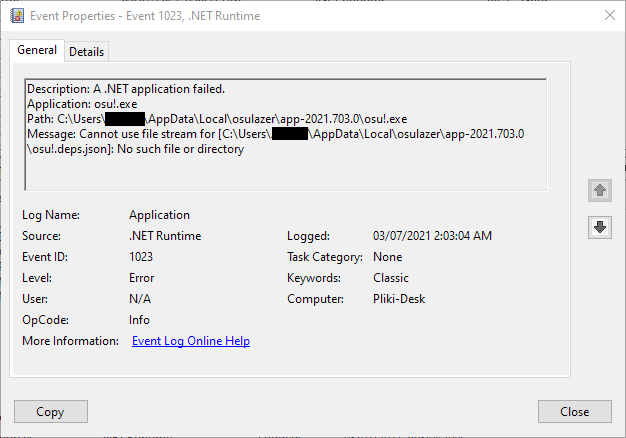Click the 'Path: C:\Users' line in description
Viewport: 626px width, 438px height.
tap(217, 119)
